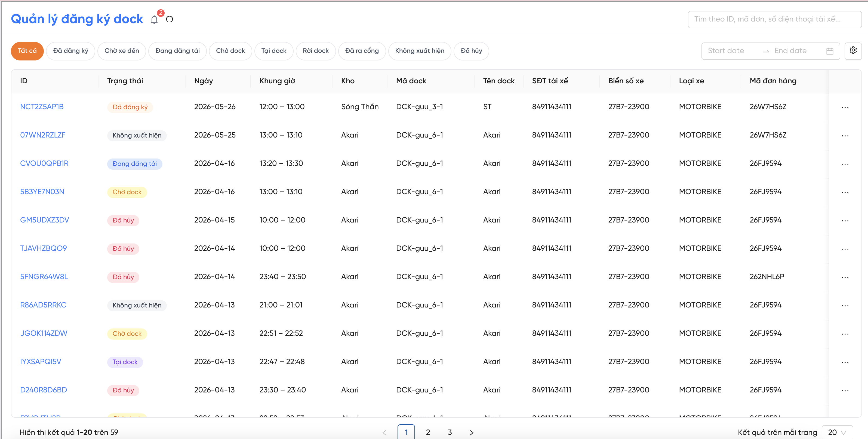Viewport: 868px width, 439px height.
Task: Focus the search by ID input field
Action: [x=774, y=20]
